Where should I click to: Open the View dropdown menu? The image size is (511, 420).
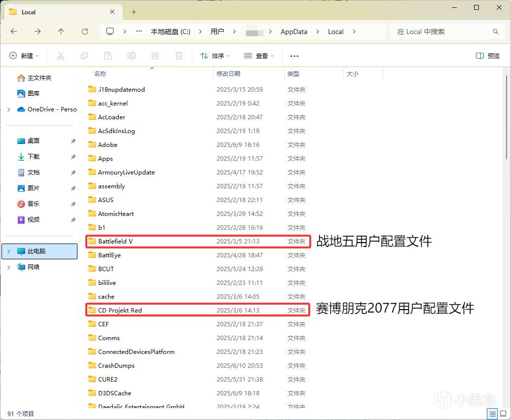[259, 56]
